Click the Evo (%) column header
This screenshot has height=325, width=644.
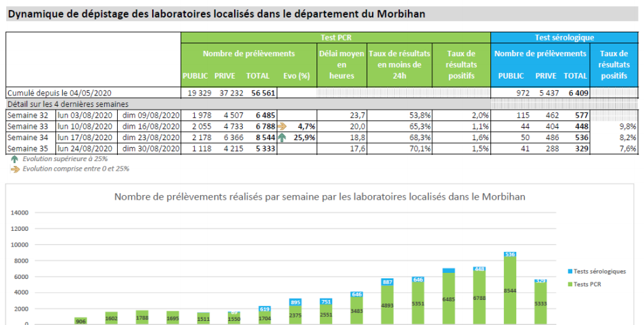[296, 76]
